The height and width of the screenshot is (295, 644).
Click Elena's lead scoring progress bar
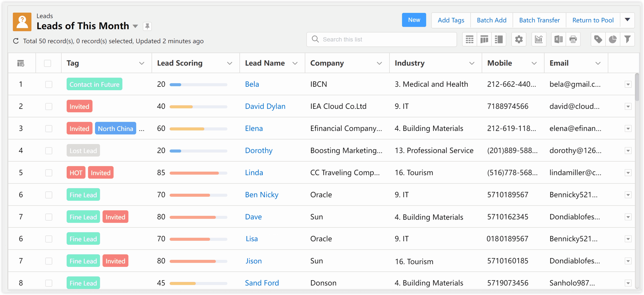pos(198,129)
